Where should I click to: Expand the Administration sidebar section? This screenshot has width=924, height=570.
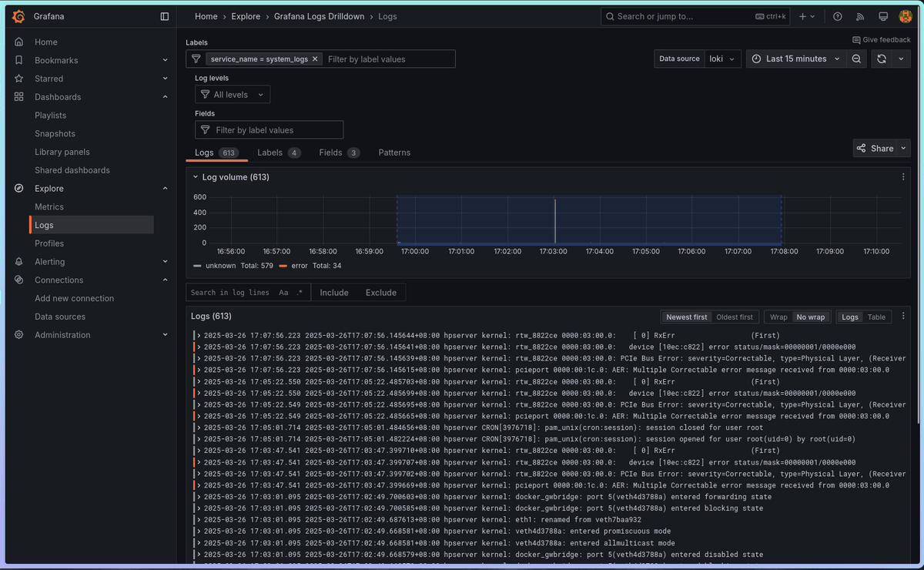(165, 335)
